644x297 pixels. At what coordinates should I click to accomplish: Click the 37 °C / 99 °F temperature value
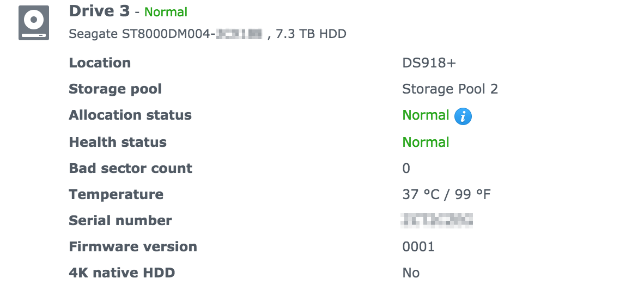click(446, 194)
